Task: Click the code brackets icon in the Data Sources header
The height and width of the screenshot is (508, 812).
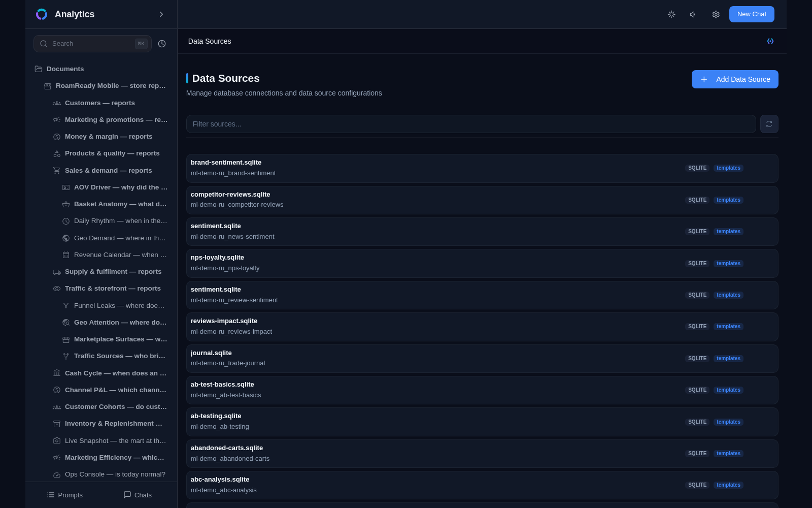Action: pyautogui.click(x=770, y=41)
